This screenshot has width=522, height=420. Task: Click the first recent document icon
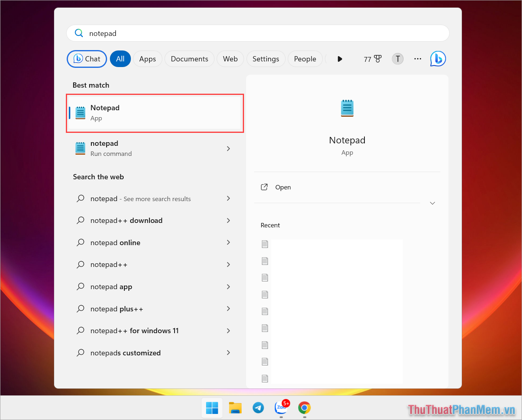click(265, 244)
